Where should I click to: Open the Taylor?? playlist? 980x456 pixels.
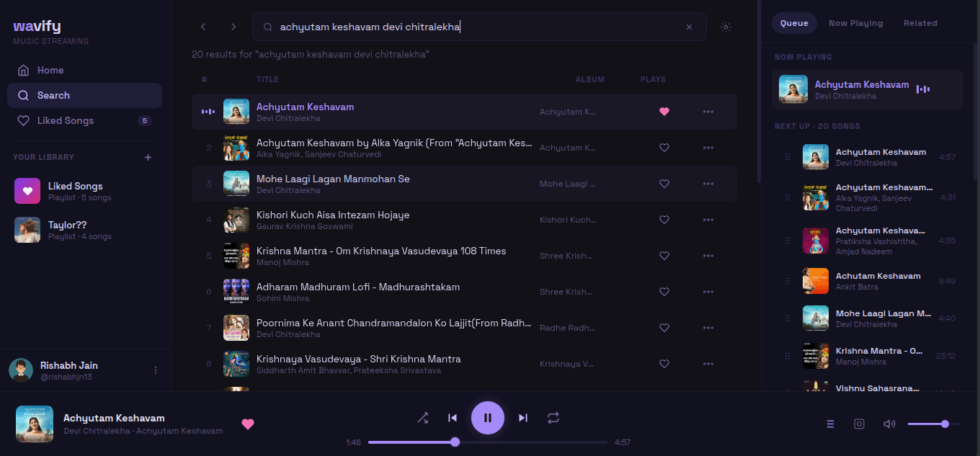tap(85, 230)
